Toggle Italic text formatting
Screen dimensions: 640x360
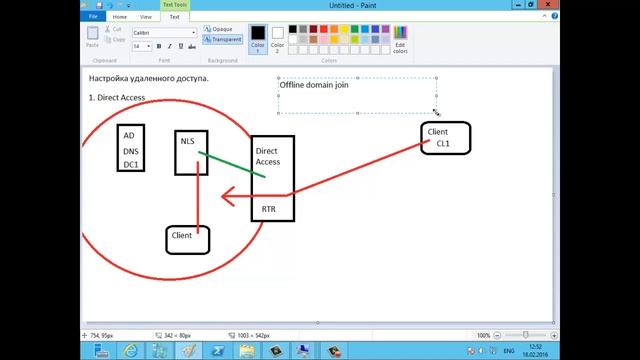(x=170, y=47)
